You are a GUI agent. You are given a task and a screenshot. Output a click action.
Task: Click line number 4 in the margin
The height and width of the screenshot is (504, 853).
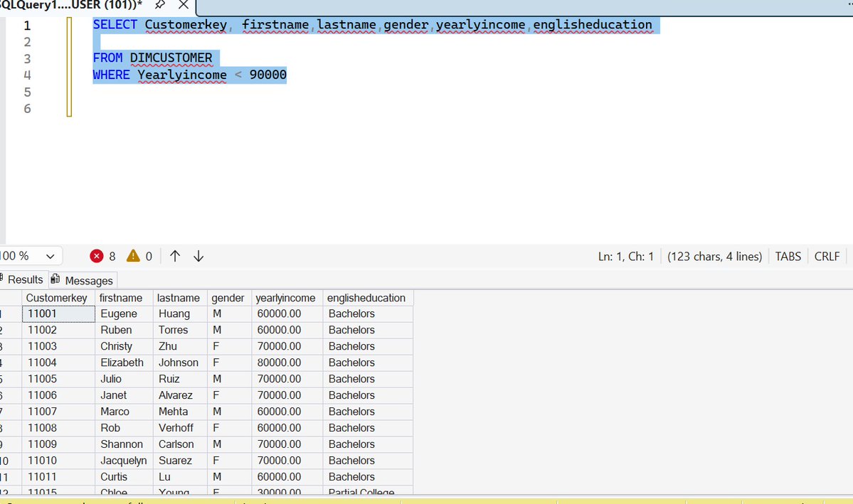27,75
